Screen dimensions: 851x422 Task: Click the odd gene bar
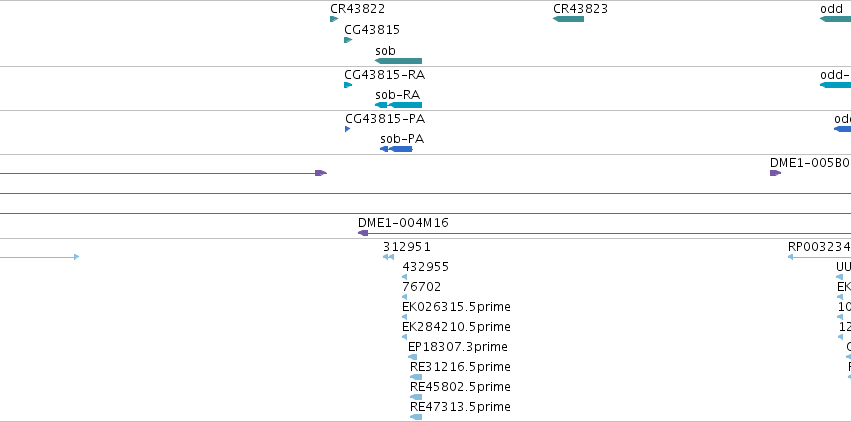tap(835, 19)
